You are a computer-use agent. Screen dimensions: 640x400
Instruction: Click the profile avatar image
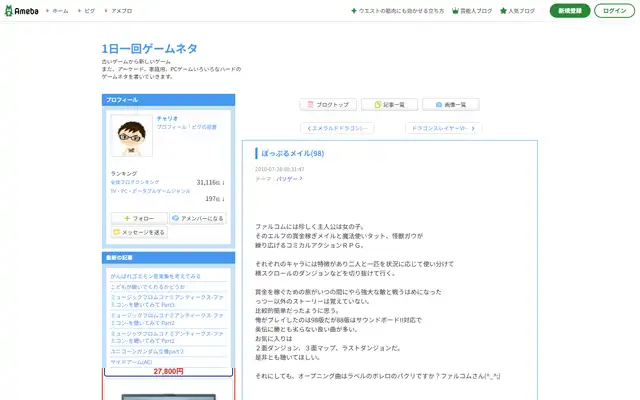[x=131, y=136]
